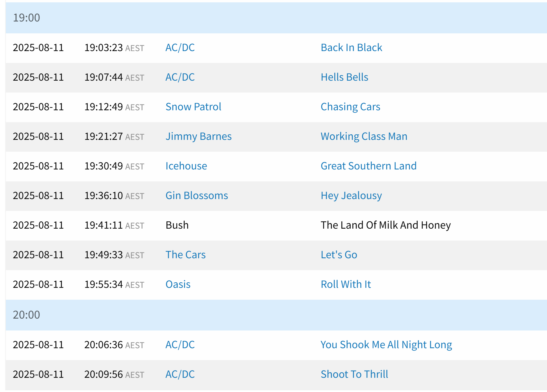The width and height of the screenshot is (547, 392).
Task: Open the Snow Patrol artist link
Action: (x=193, y=107)
